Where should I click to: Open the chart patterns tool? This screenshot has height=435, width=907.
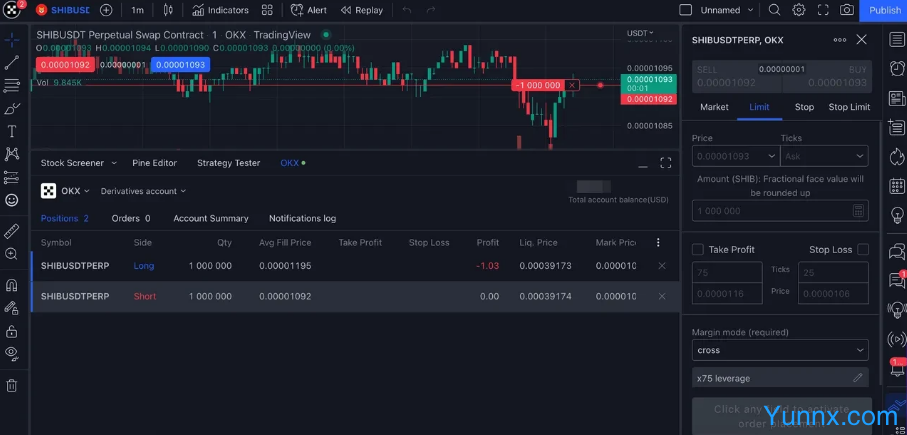coord(12,154)
